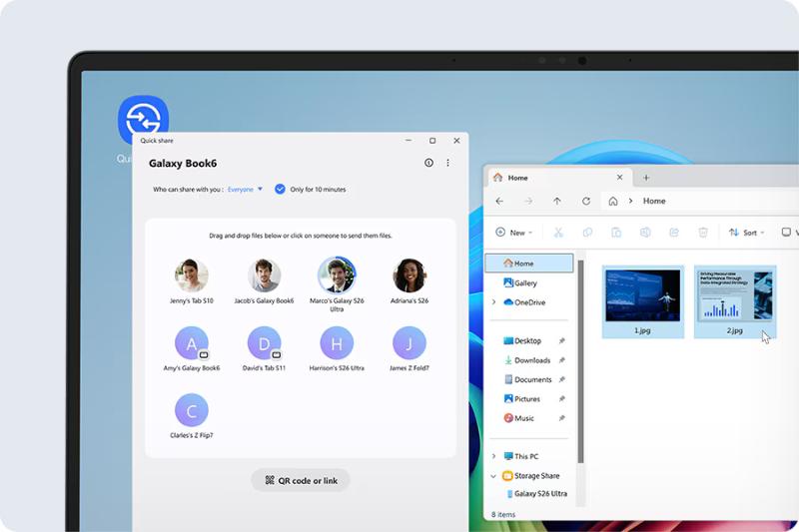The width and height of the screenshot is (799, 532).
Task: Click the pin icon beside Documents
Action: coord(561,379)
